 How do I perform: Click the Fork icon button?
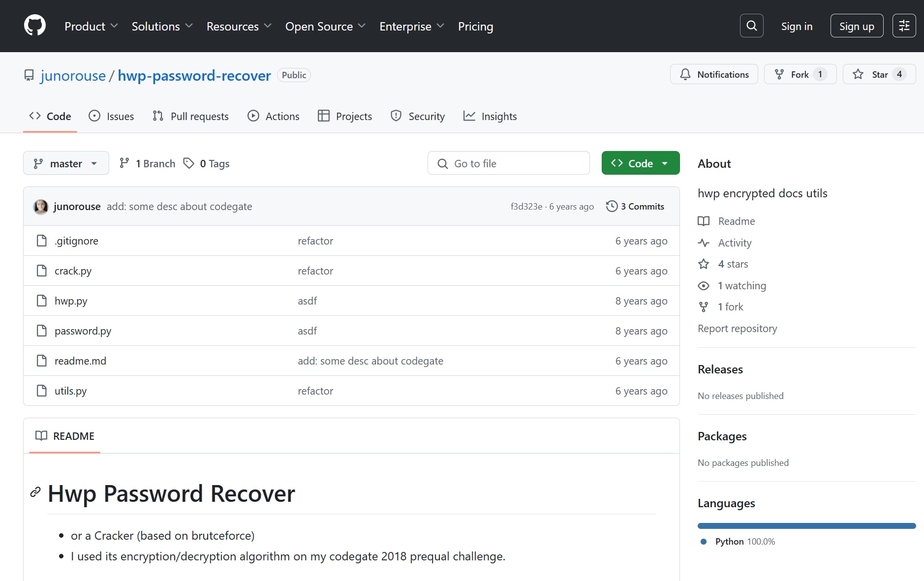point(779,74)
